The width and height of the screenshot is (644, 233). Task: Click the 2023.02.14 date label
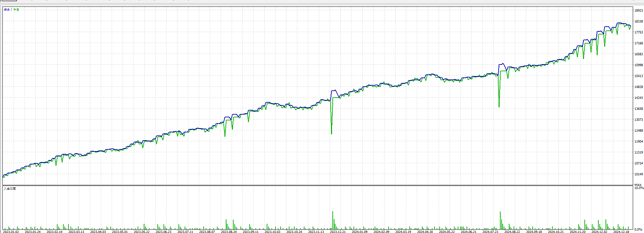[x=54, y=232]
